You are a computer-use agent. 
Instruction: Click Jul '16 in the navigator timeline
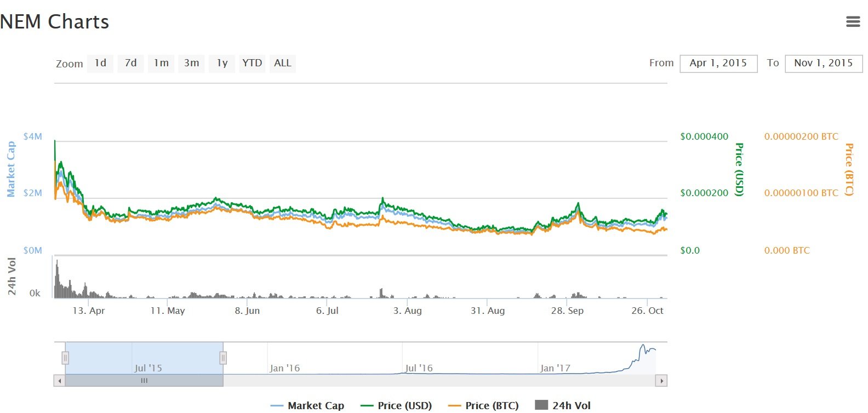(x=419, y=368)
